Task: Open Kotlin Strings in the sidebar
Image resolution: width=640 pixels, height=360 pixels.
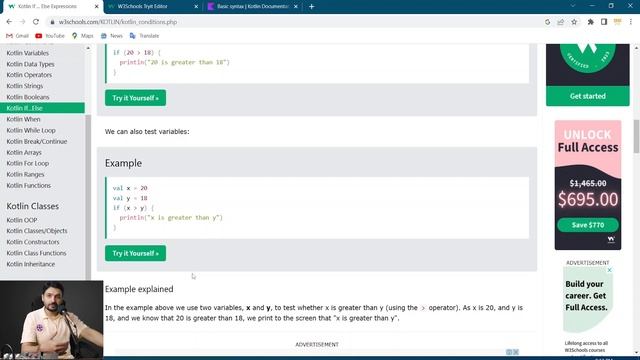Action: click(x=24, y=86)
